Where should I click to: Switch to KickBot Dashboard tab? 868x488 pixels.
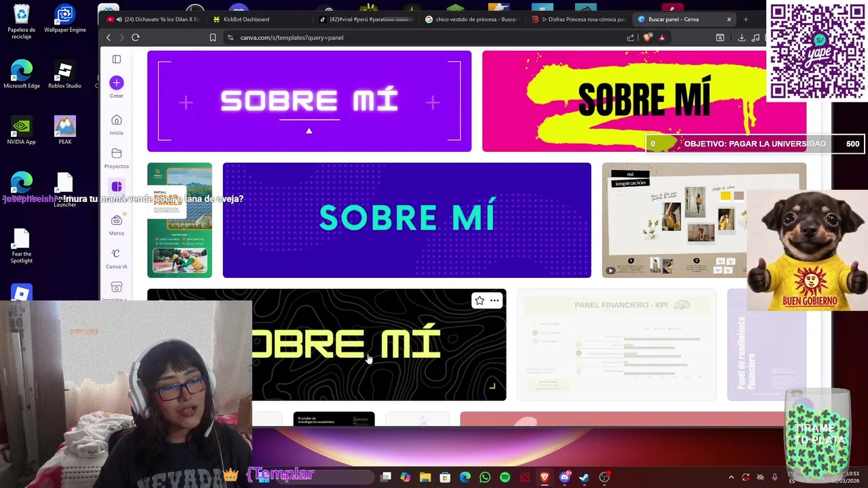(x=258, y=20)
